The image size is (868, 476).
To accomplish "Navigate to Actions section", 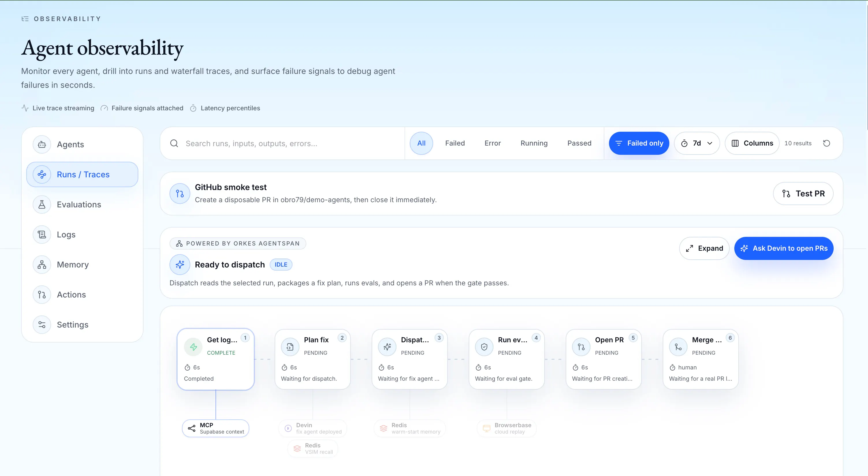I will tap(82, 294).
